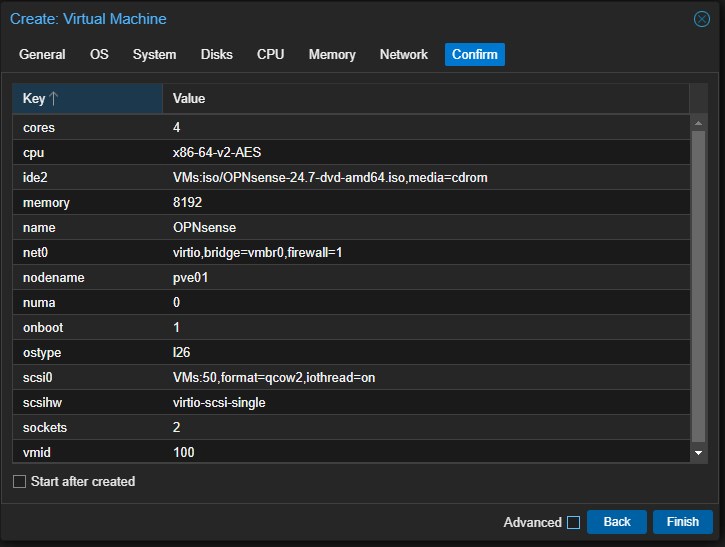Select the Disks tab
The width and height of the screenshot is (725, 547).
pyautogui.click(x=216, y=55)
